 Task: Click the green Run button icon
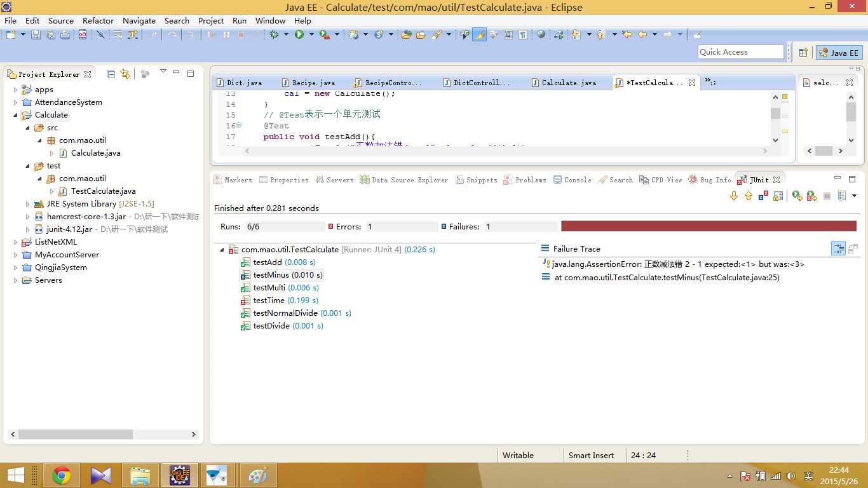coord(299,34)
